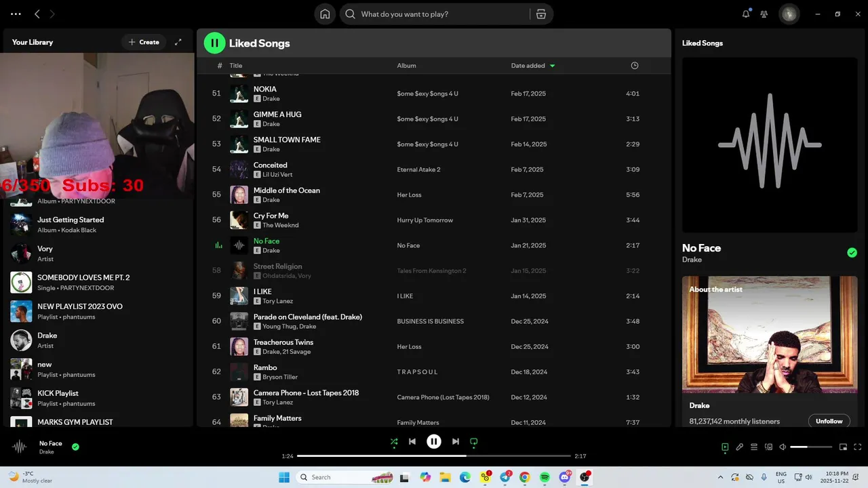Adjust the volume slider
This screenshot has width=868, height=488.
point(811,447)
